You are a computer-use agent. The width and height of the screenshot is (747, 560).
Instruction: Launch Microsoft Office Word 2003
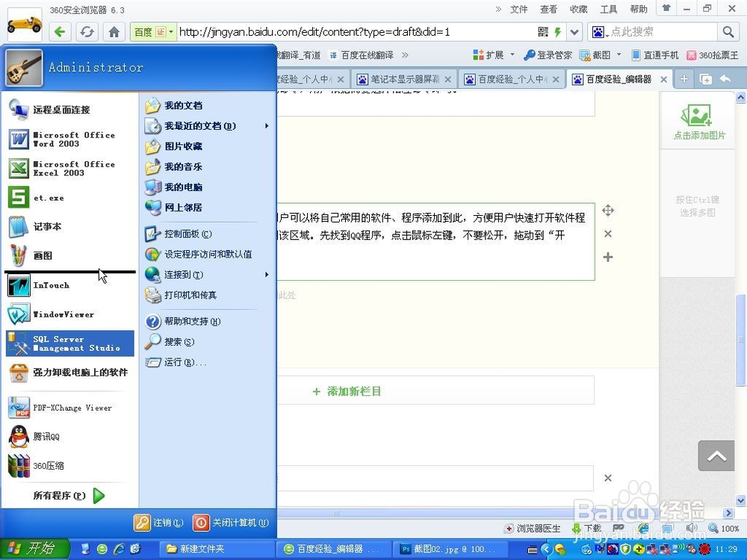coord(70,139)
